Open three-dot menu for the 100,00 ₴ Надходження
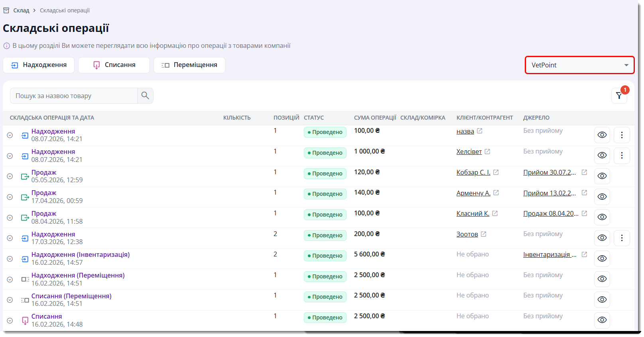The height and width of the screenshot is (337, 644). coord(622,135)
